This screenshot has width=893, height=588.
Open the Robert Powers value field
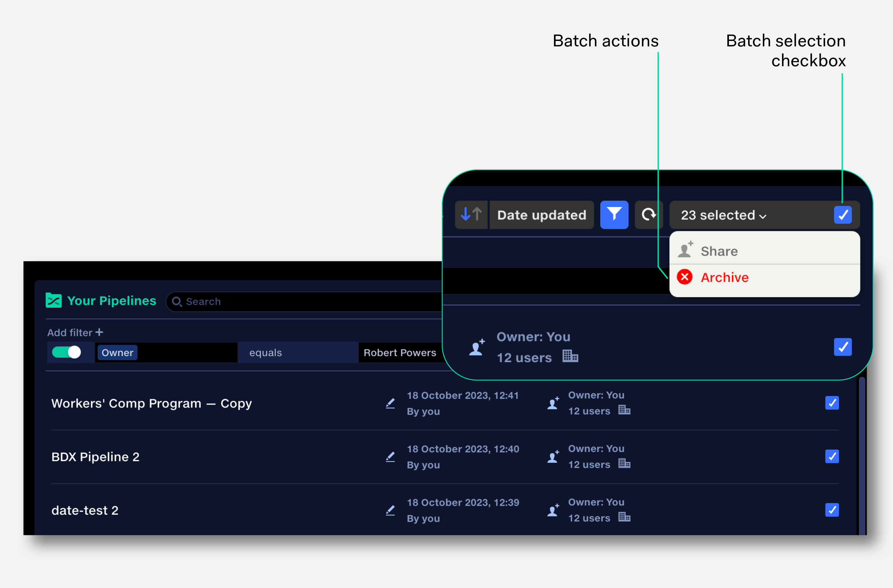pyautogui.click(x=400, y=352)
